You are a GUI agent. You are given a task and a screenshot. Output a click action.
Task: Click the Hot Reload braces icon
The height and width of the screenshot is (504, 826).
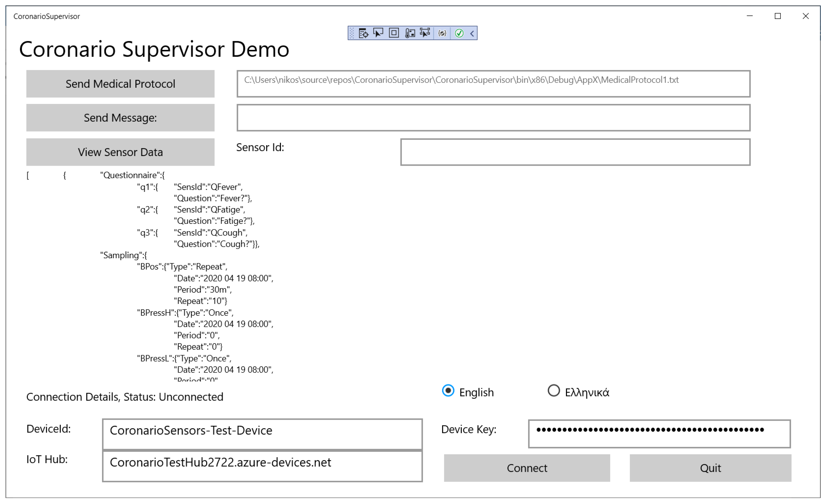click(x=442, y=33)
